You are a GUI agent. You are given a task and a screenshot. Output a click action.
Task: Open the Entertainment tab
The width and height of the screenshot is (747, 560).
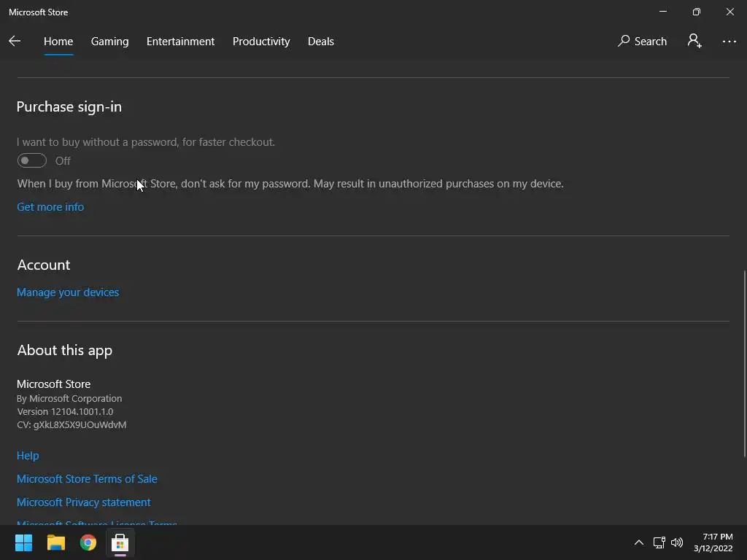pos(181,42)
